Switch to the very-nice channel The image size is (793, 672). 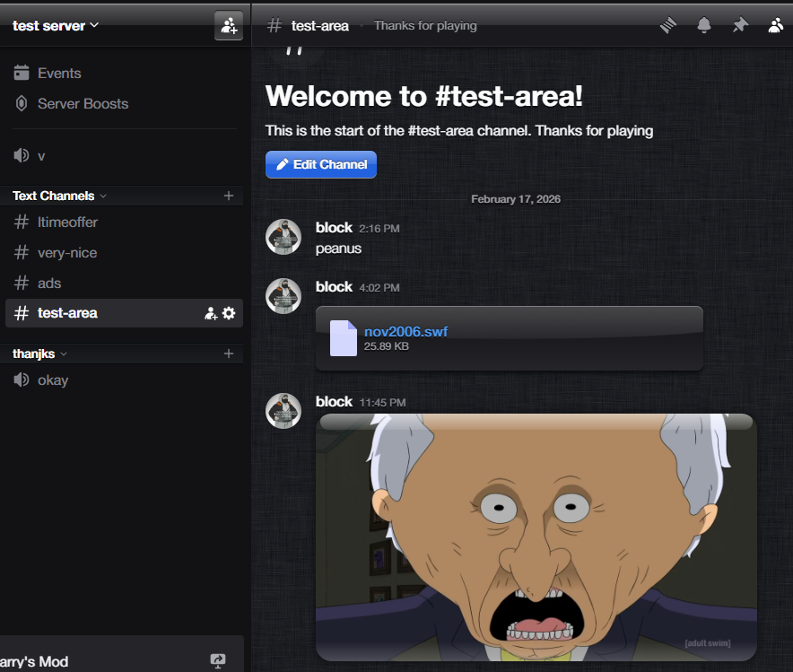tap(124, 252)
